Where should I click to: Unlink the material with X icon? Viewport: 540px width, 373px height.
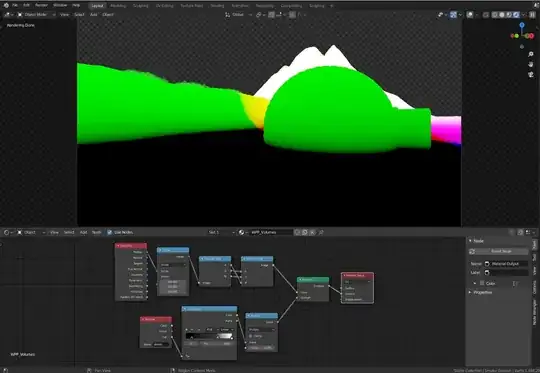[x=312, y=232]
